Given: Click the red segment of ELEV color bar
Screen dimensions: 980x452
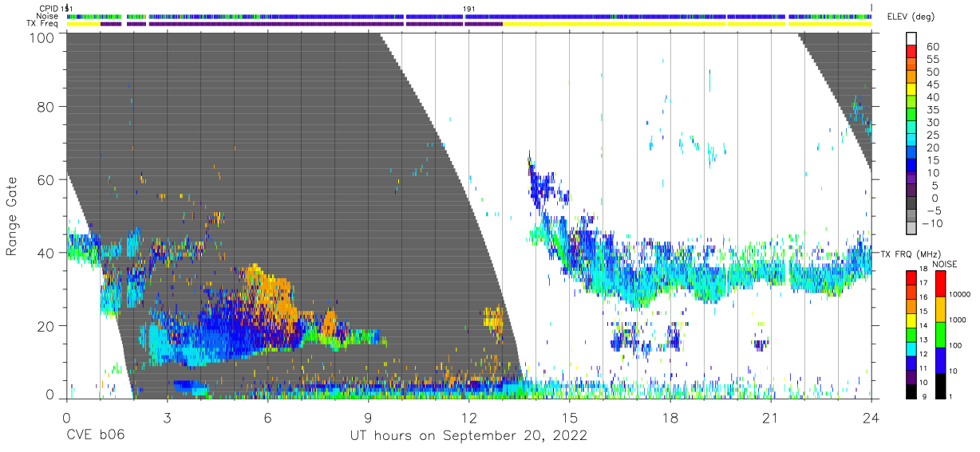Looking at the screenshot, I should click(x=911, y=53).
